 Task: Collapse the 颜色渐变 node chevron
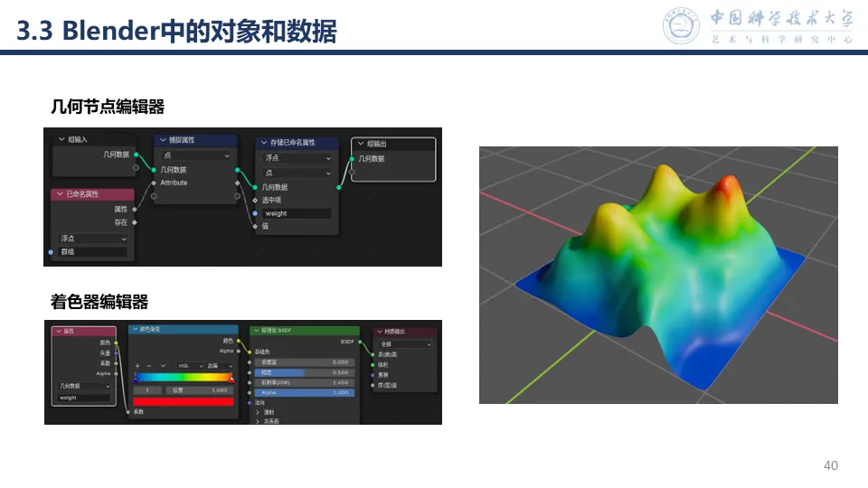pos(135,329)
